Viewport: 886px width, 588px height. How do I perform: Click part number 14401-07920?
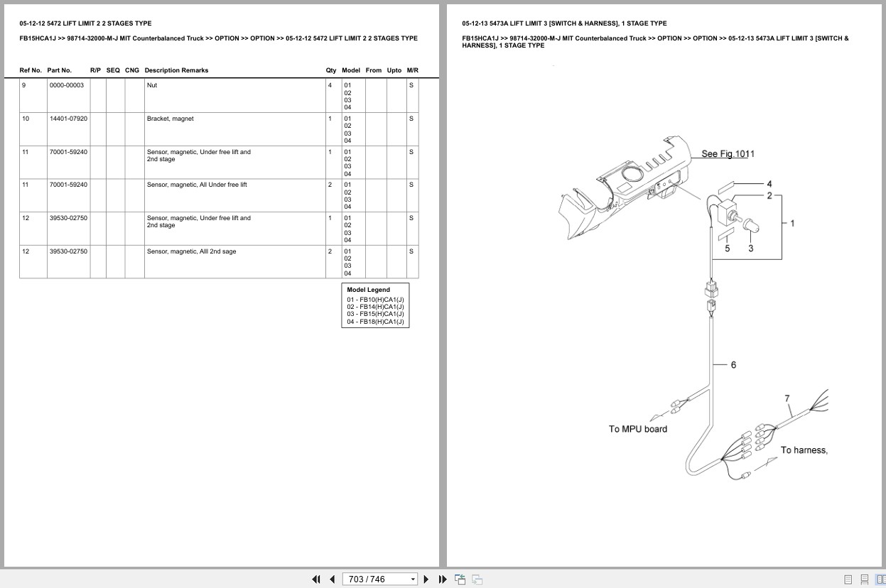point(68,119)
